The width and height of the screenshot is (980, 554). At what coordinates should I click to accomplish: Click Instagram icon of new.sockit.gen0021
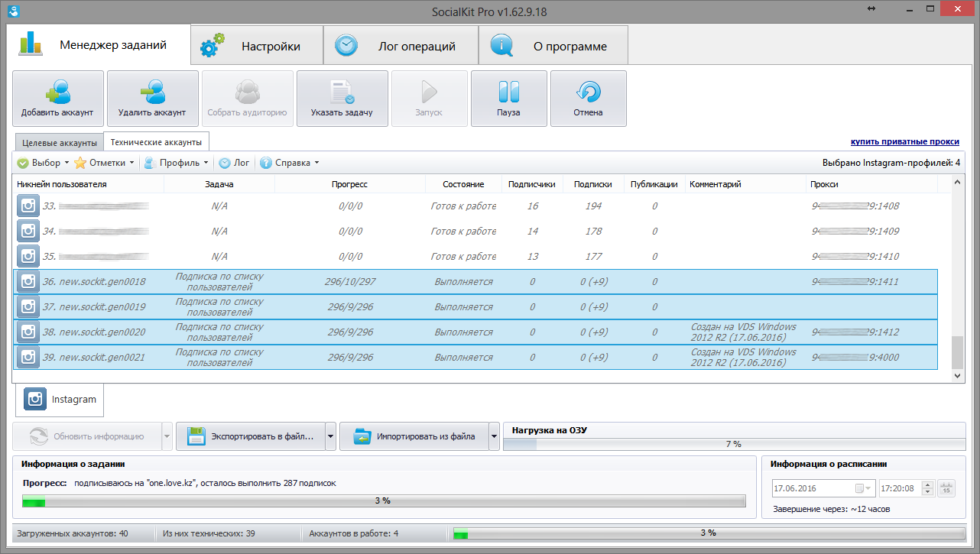28,358
